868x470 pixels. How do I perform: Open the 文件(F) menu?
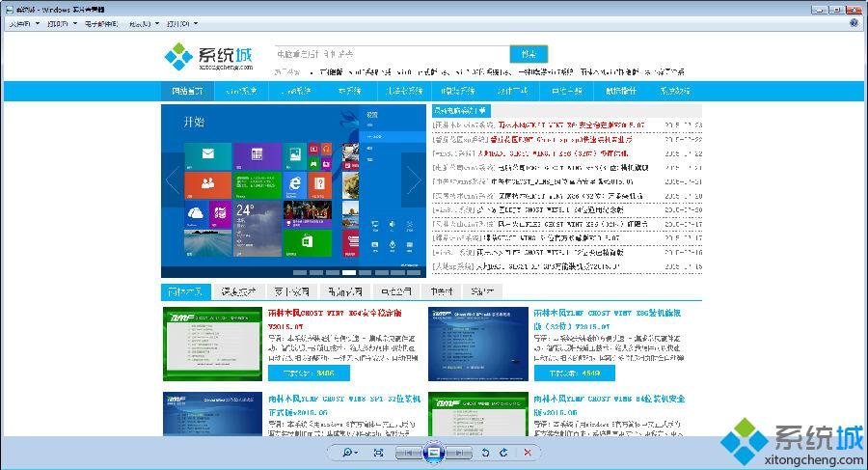coord(24,24)
